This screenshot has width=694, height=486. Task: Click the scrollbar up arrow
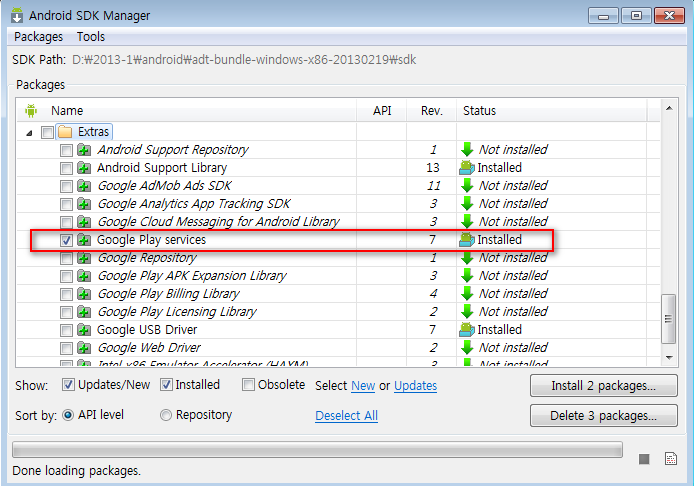point(669,108)
